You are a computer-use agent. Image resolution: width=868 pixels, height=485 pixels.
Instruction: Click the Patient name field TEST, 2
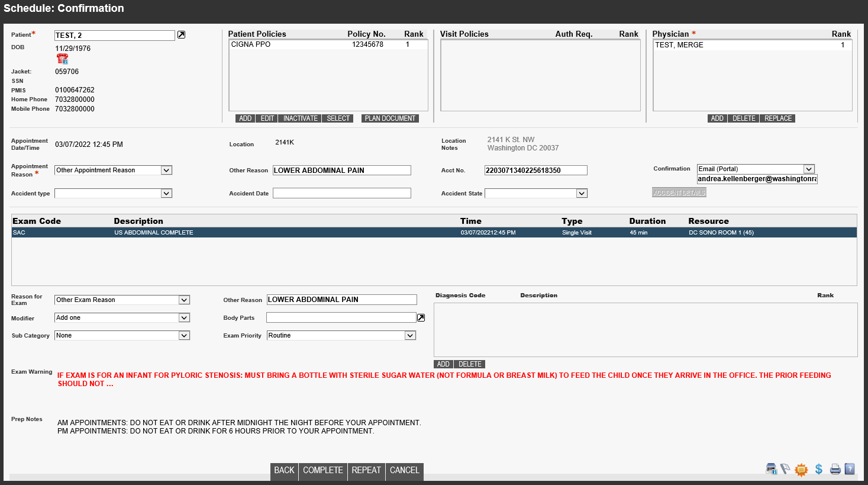coord(115,36)
